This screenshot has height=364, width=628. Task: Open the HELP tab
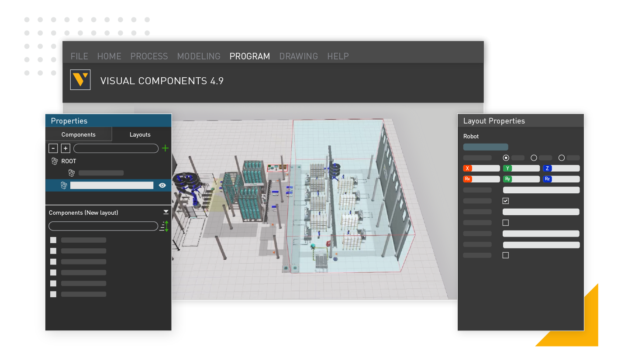(338, 56)
